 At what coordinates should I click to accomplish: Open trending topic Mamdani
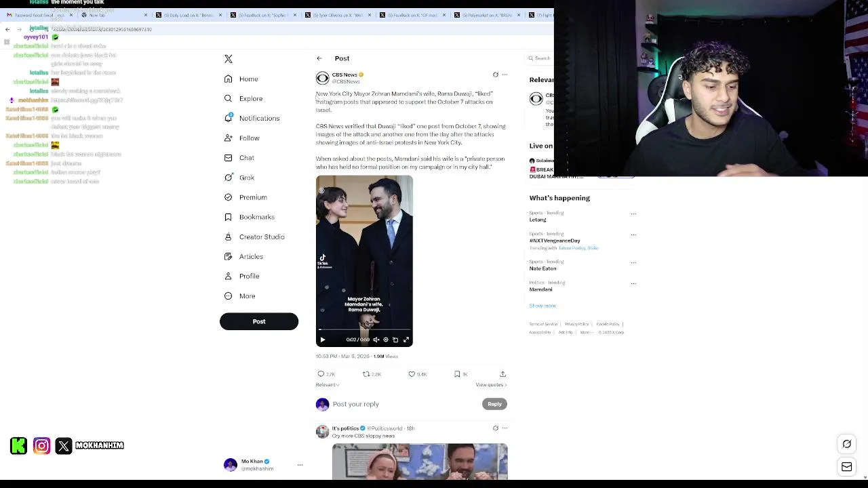[x=540, y=289]
